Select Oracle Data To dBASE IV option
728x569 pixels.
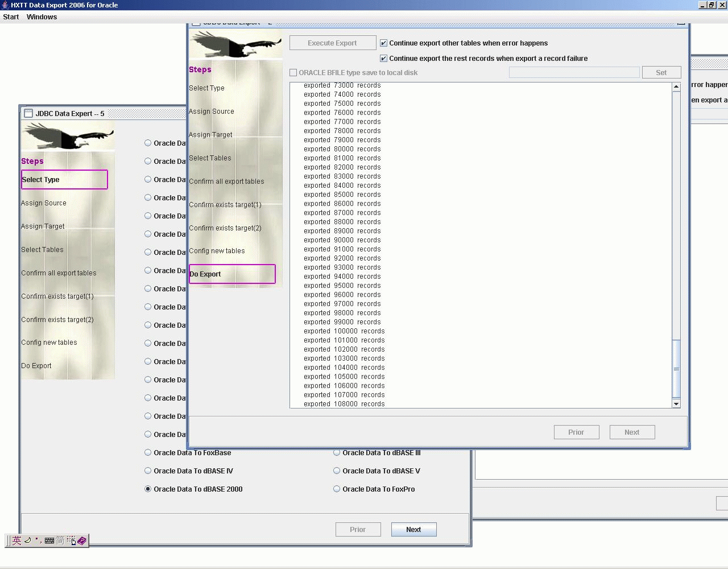tap(148, 471)
